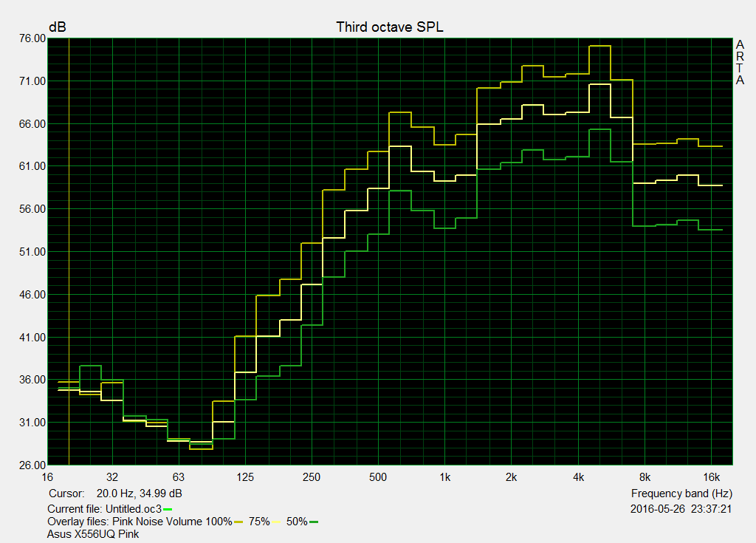The height and width of the screenshot is (543, 756).
Task: Click the vertical ARTA watermark label
Action: (x=740, y=62)
